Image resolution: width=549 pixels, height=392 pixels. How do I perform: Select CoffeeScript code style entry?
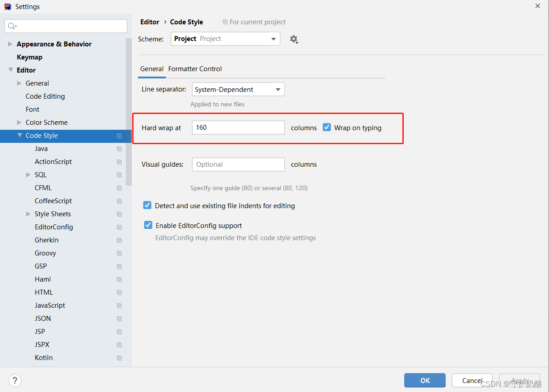coord(53,201)
